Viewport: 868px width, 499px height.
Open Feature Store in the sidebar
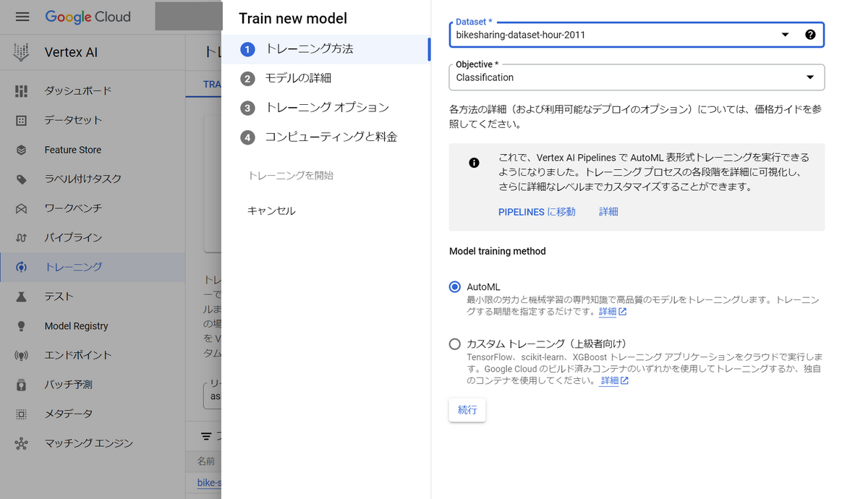(93, 150)
